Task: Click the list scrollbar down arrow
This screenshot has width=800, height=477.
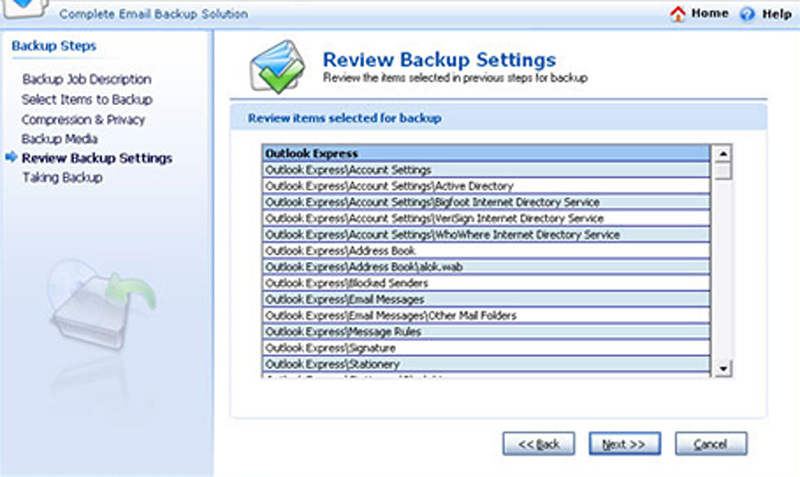Action: [723, 368]
